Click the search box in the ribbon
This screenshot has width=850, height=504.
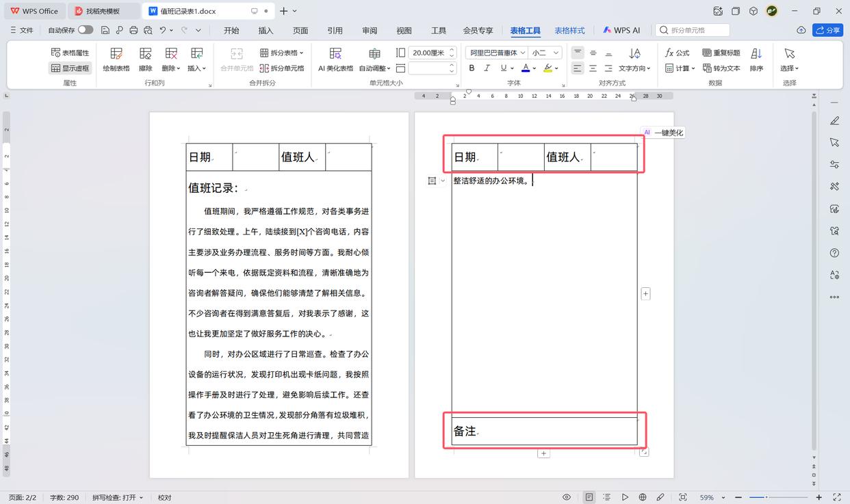point(693,30)
